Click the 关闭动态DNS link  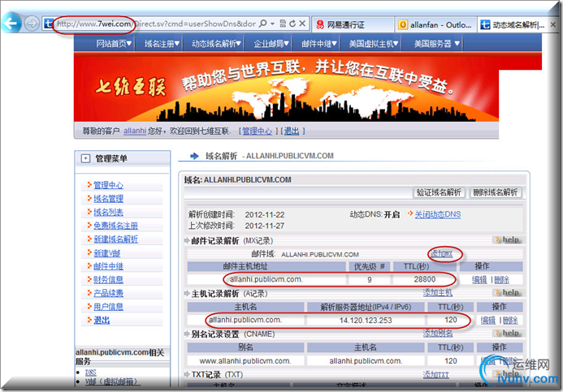(x=438, y=214)
